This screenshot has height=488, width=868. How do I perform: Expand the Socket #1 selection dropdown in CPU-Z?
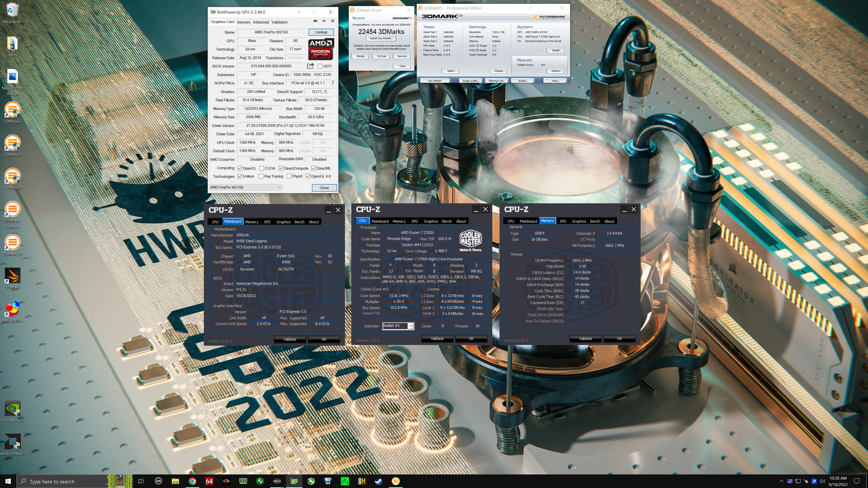tap(410, 326)
